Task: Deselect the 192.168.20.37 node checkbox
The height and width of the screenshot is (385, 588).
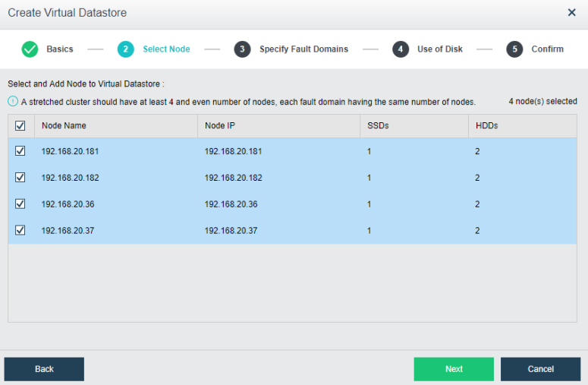Action: click(x=20, y=230)
